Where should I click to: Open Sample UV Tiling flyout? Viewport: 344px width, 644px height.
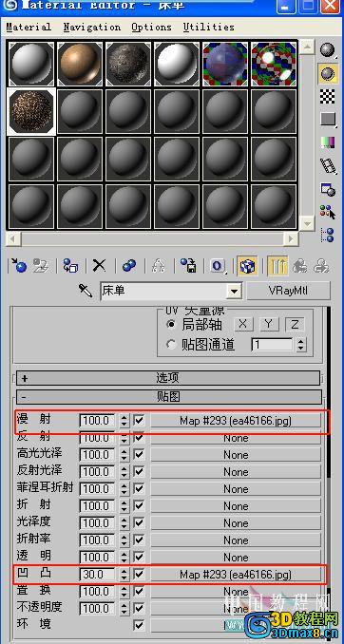click(x=328, y=120)
